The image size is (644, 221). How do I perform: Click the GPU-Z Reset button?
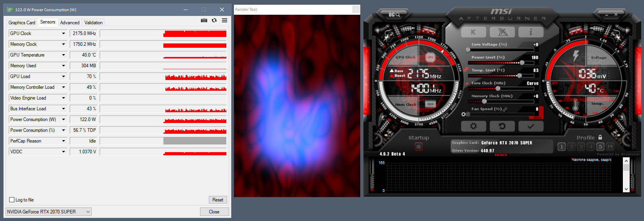pyautogui.click(x=218, y=200)
